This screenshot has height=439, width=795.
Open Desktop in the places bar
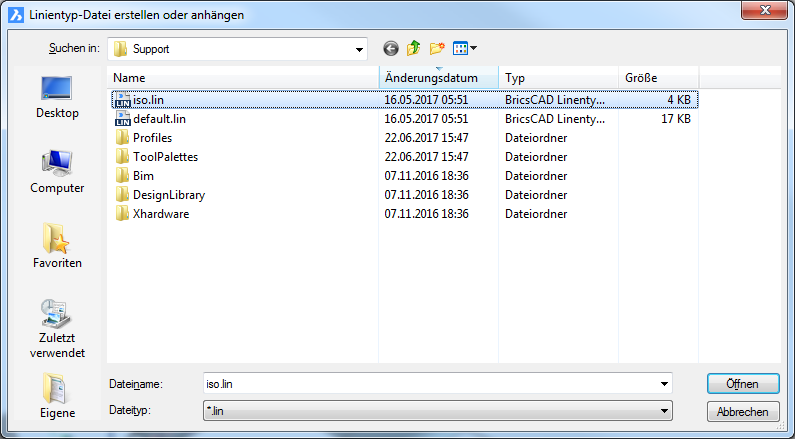pos(57,97)
